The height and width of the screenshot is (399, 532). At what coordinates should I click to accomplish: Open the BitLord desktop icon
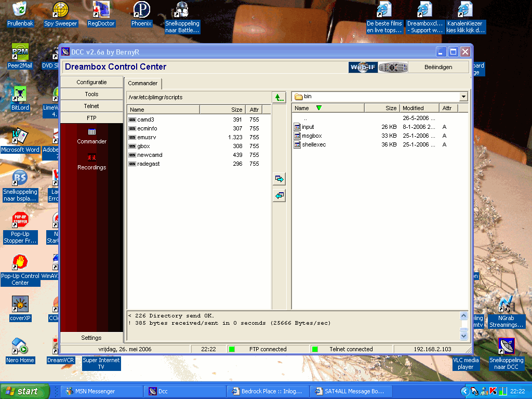coord(20,98)
